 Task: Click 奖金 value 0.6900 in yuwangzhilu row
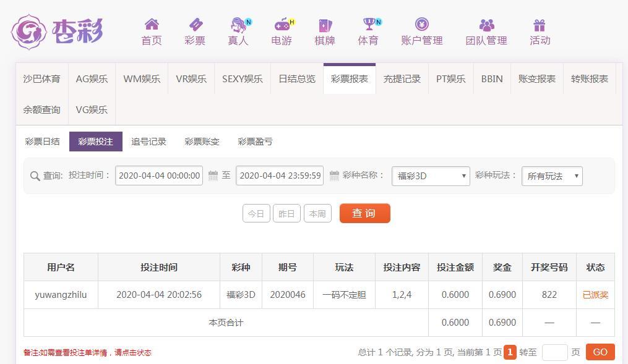502,295
